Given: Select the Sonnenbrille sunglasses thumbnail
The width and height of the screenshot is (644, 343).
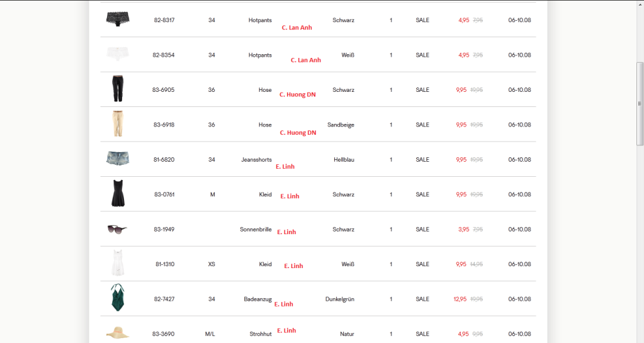Looking at the screenshot, I should click(x=118, y=229).
